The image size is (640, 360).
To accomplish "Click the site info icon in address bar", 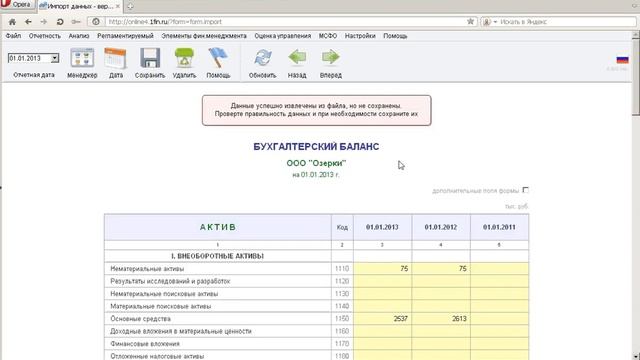I will tap(96, 22).
